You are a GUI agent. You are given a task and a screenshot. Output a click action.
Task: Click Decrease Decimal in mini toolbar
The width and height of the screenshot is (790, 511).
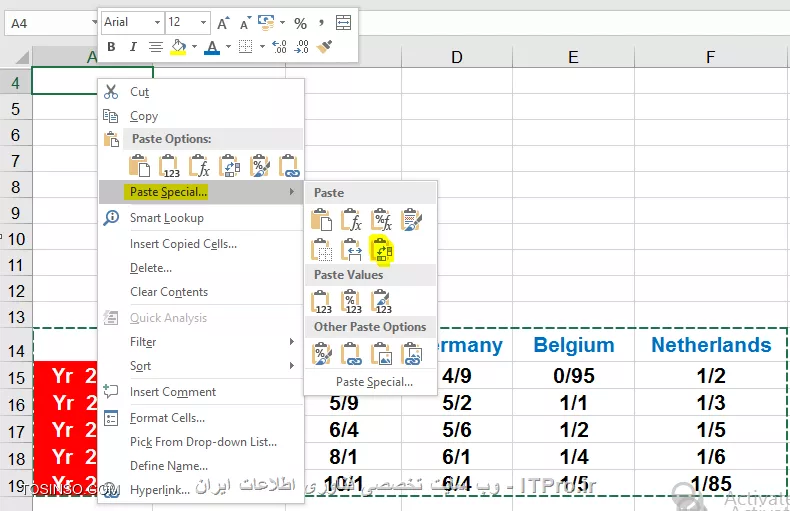pyautogui.click(x=301, y=47)
